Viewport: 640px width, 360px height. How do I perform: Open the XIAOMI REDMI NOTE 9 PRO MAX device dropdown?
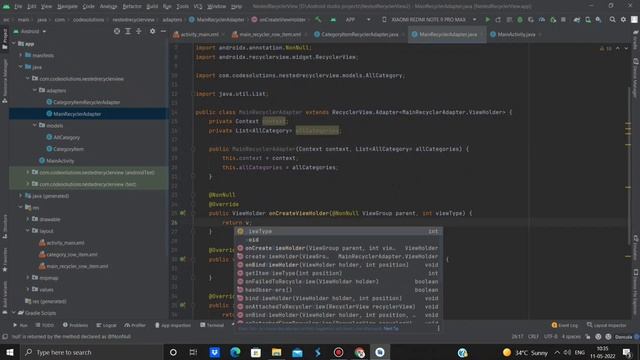pyautogui.click(x=429, y=20)
